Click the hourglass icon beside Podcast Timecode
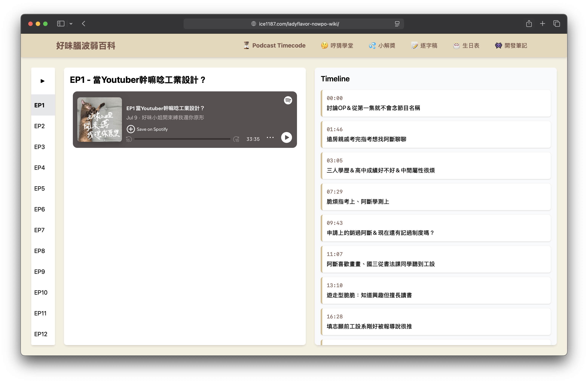The height and width of the screenshot is (383, 588). [246, 46]
